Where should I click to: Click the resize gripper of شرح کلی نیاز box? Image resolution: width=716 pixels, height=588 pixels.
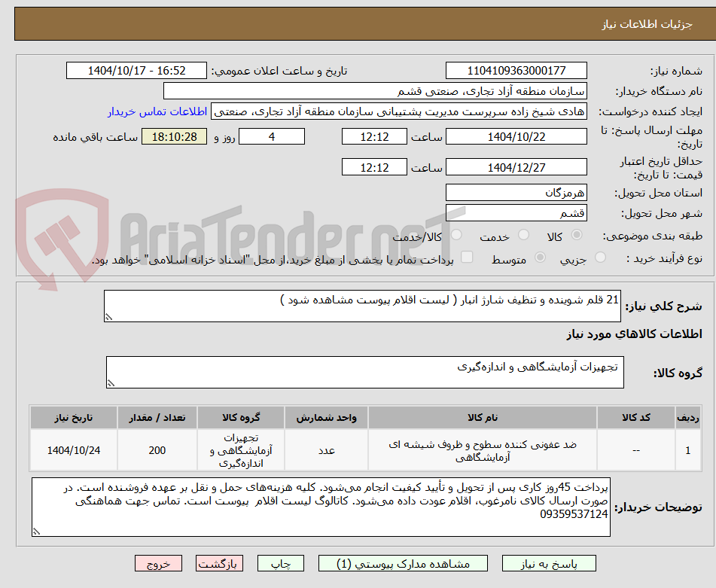pos(108,315)
